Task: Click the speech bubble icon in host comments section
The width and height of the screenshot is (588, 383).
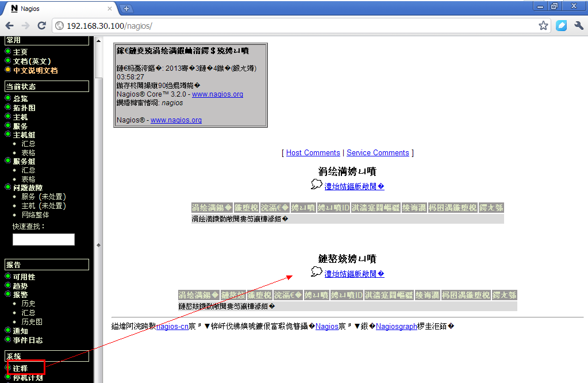Action: point(317,184)
